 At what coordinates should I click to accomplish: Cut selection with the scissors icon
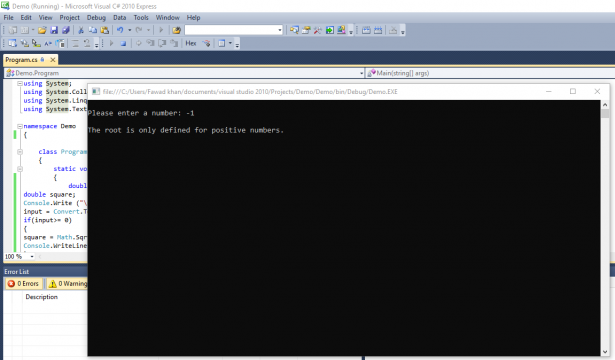pyautogui.click(x=81, y=30)
